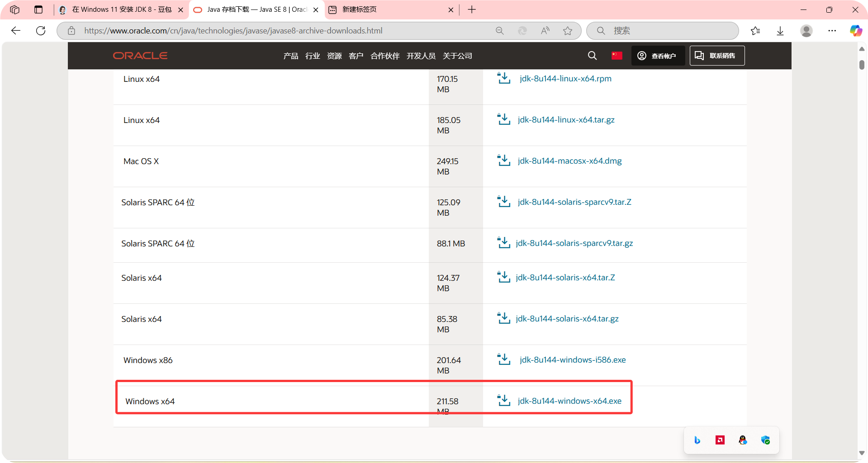Screen dimensions: 868x463
Task: Open a new browser tab
Action: 472,9
